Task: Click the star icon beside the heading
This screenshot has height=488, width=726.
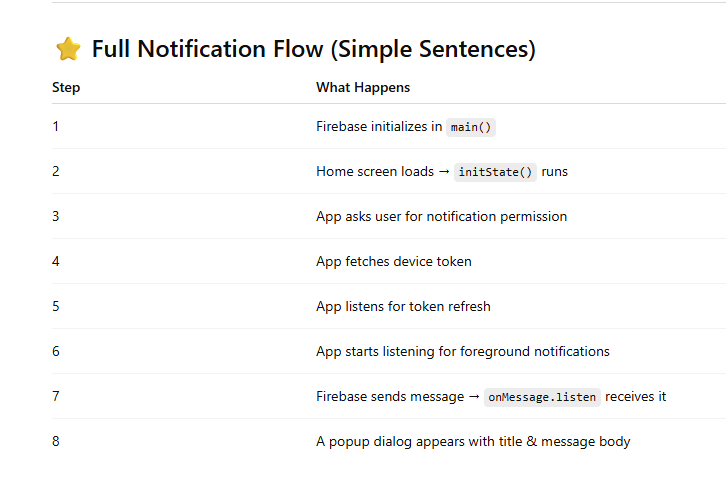Action: pos(67,49)
